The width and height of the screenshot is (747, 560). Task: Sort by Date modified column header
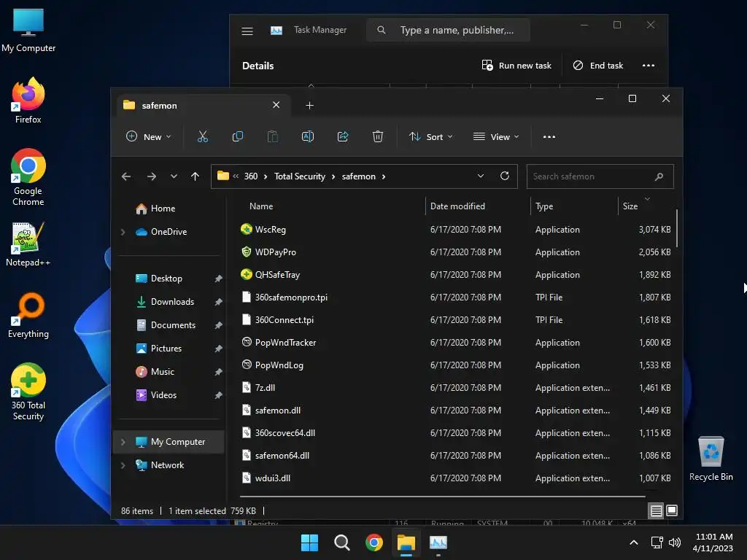tap(457, 206)
